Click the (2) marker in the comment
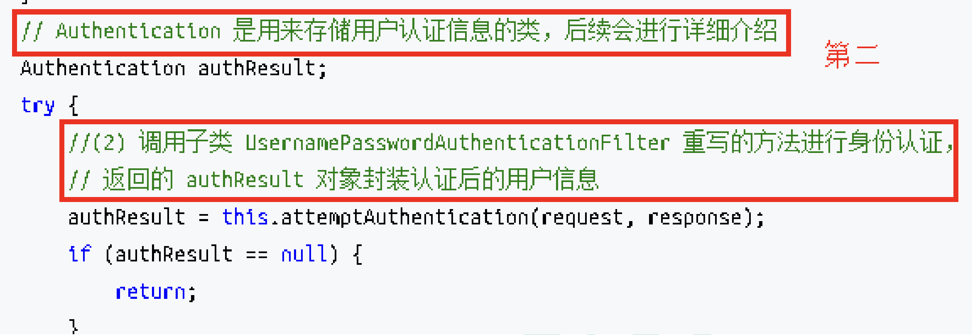The width and height of the screenshot is (980, 335). tap(109, 143)
